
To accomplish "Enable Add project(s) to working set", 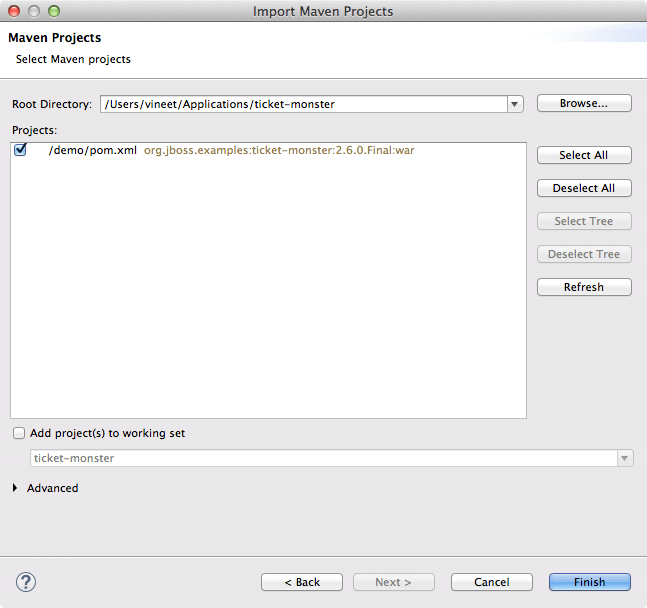I will click(x=19, y=433).
